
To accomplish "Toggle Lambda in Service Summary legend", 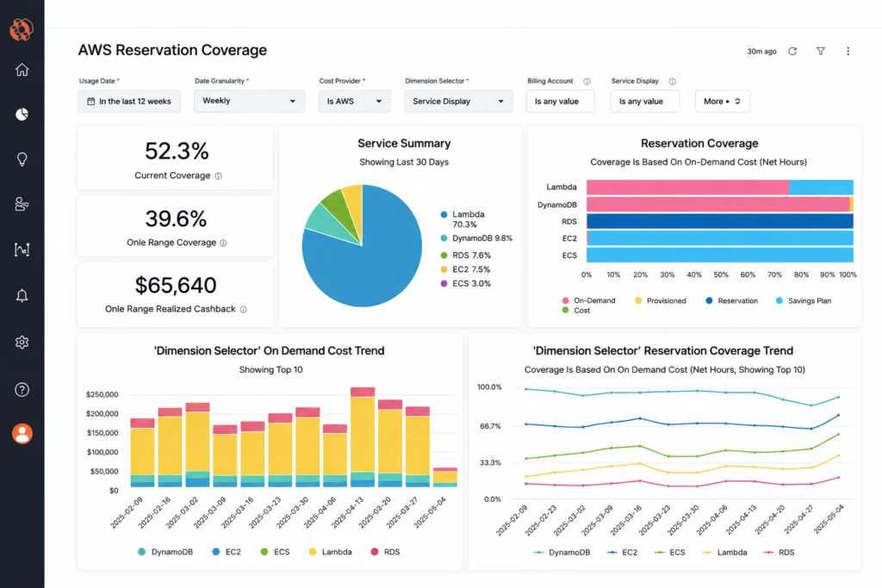I will tap(463, 220).
